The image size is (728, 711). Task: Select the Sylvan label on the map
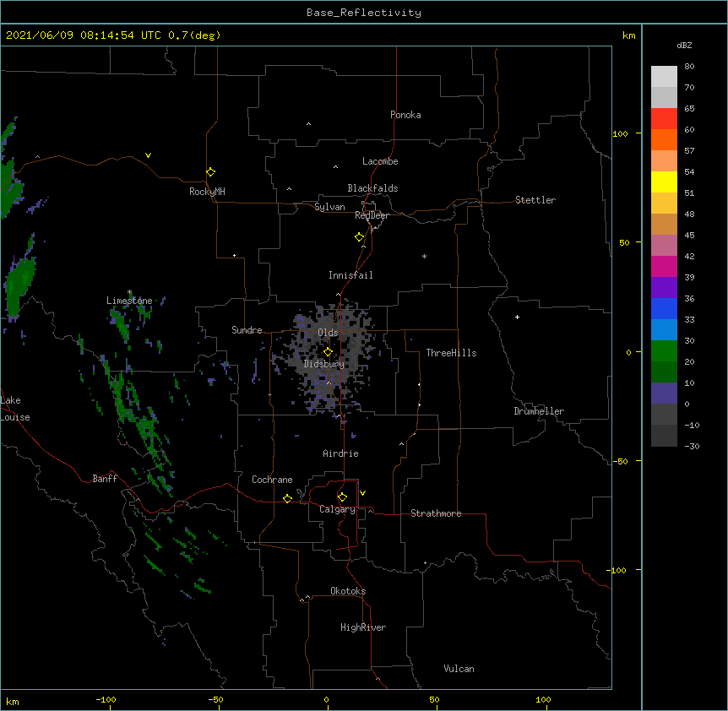(329, 207)
